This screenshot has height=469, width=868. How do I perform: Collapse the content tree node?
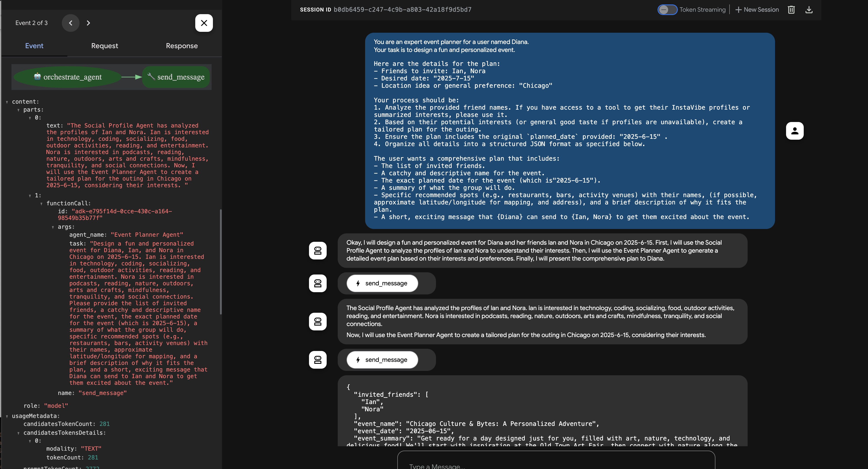[7, 102]
